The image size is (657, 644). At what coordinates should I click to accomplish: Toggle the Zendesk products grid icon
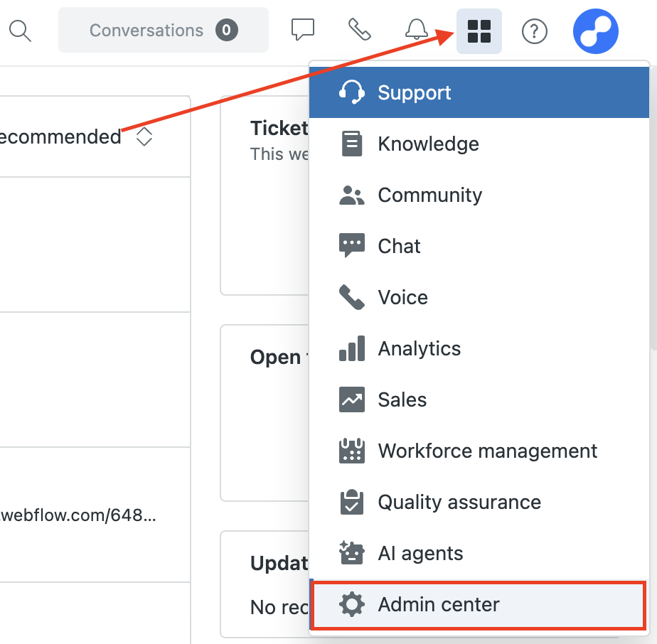point(479,31)
